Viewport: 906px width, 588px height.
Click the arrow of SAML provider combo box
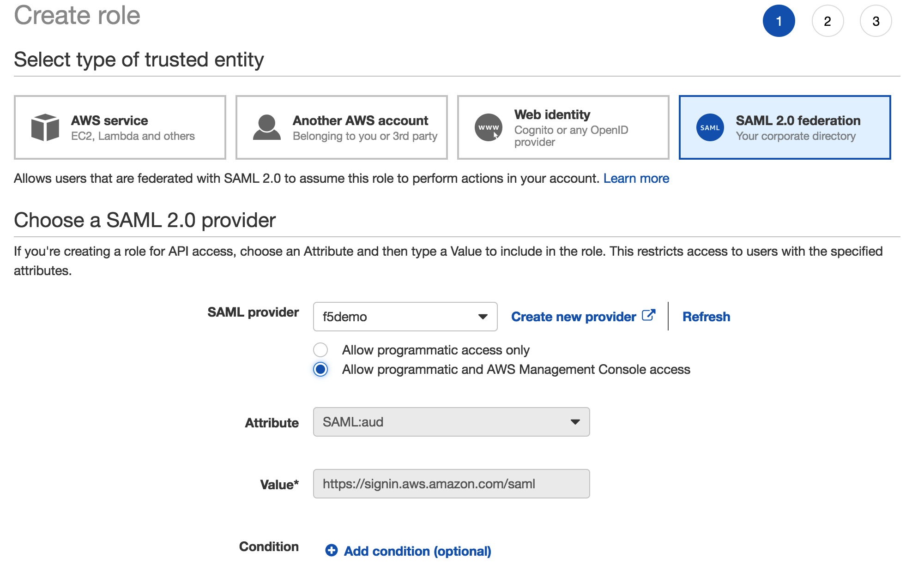[483, 317]
